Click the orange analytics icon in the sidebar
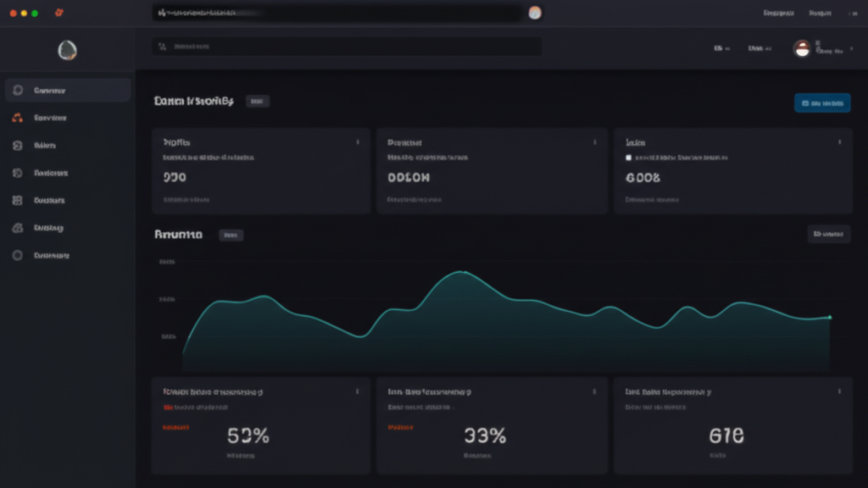Image resolution: width=868 pixels, height=488 pixels. point(16,117)
